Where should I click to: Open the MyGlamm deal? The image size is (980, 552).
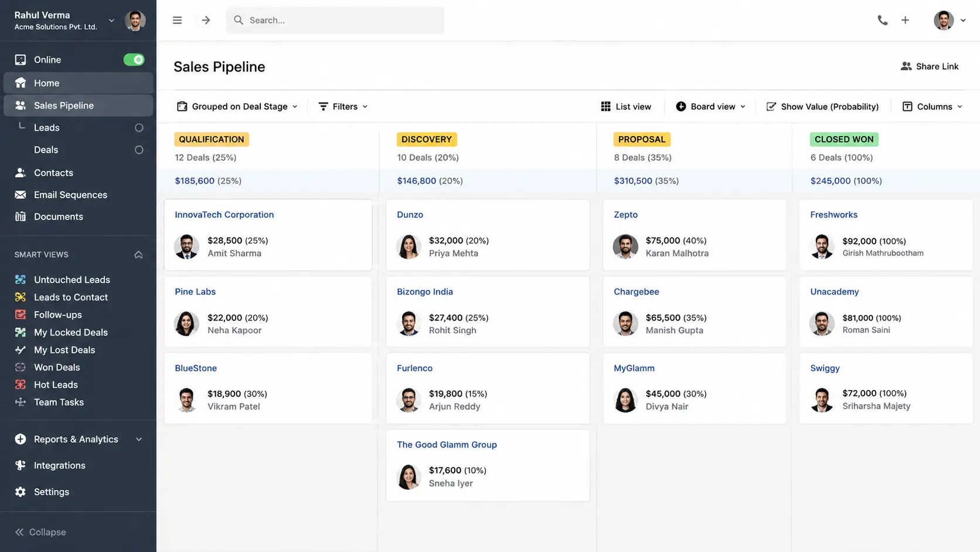(x=634, y=368)
